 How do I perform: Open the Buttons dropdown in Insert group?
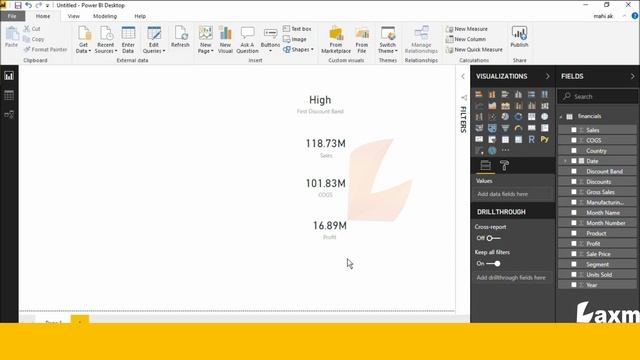pos(270,40)
